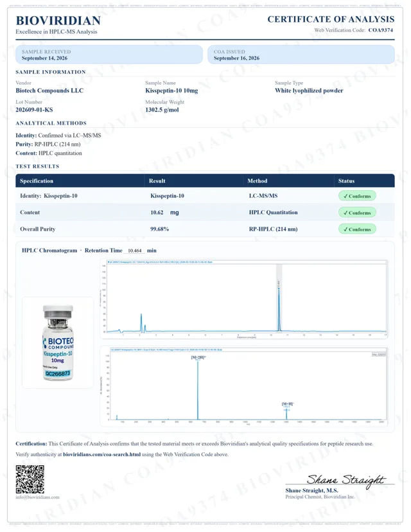Click the Content method line HPLC quantitation
Image resolution: width=411 pixels, height=532 pixels.
click(x=49, y=153)
